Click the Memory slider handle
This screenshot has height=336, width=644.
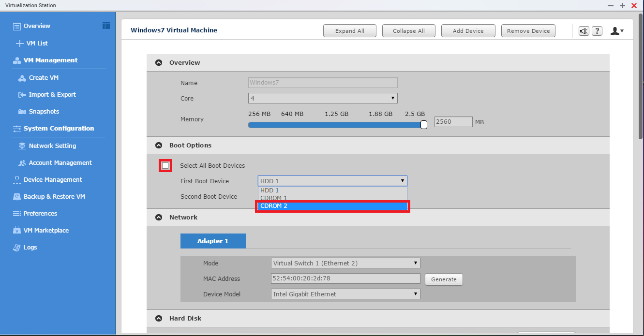tap(424, 125)
